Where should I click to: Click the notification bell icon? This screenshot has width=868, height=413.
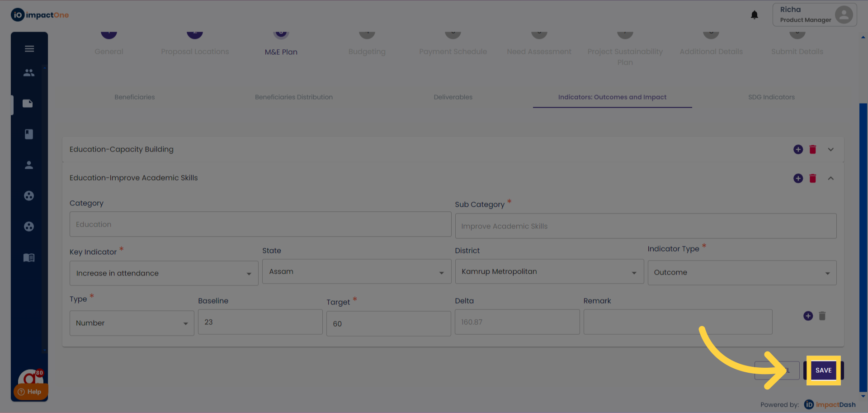click(754, 15)
